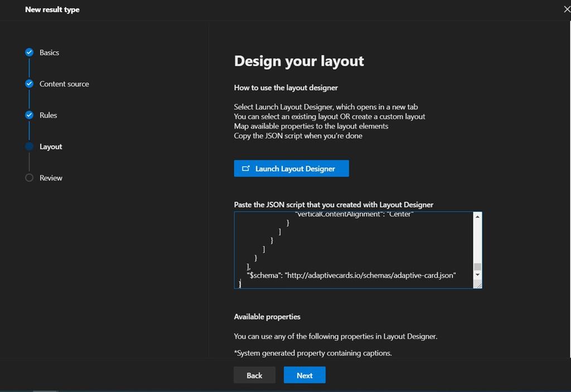
Task: Select the empty Review step circle
Action: coord(29,177)
